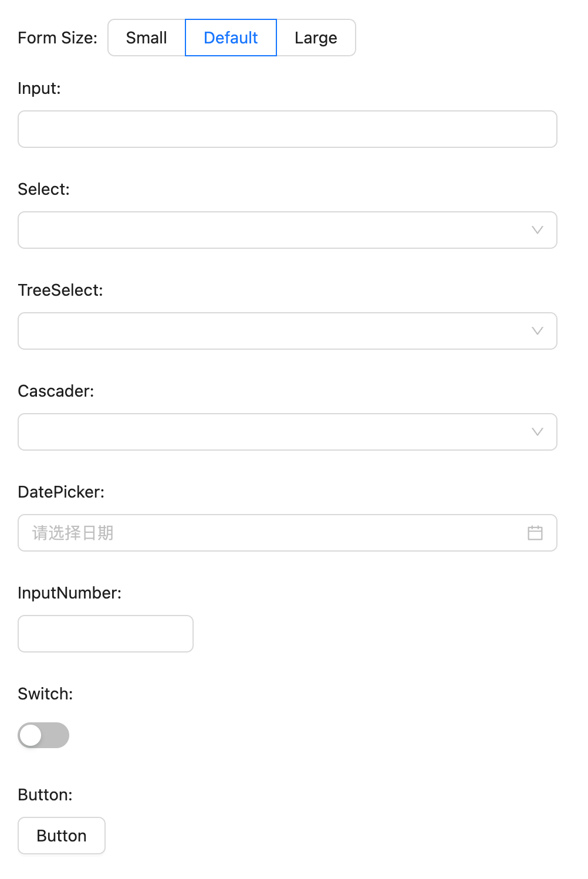588x879 pixels.
Task: Click the Select field's down arrow icon
Action: [537, 230]
